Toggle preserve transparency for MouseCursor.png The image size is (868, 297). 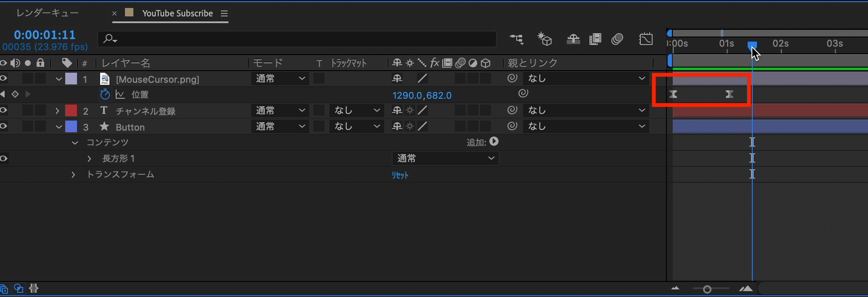click(319, 78)
